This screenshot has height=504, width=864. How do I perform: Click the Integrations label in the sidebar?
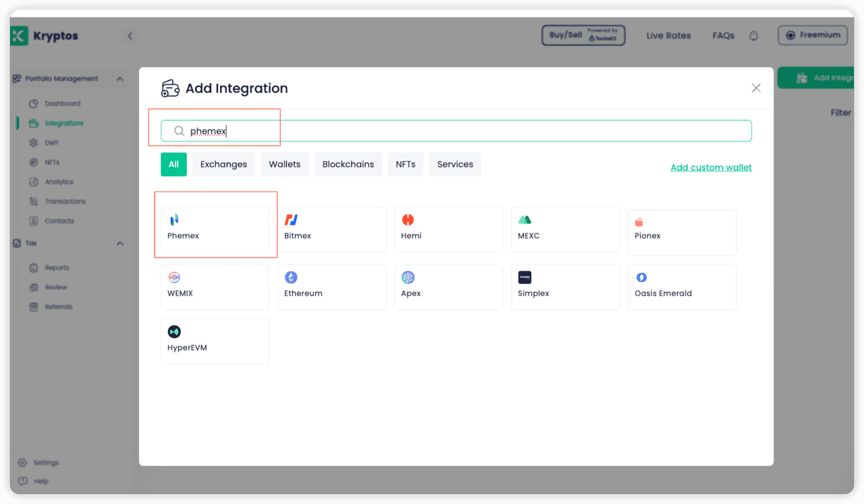pyautogui.click(x=64, y=123)
